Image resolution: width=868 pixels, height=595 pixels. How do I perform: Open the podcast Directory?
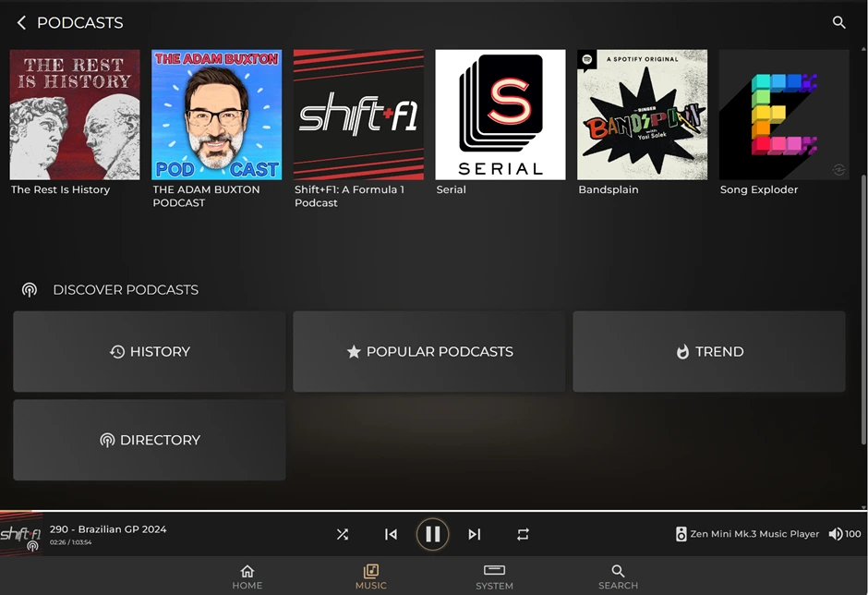[x=150, y=441]
